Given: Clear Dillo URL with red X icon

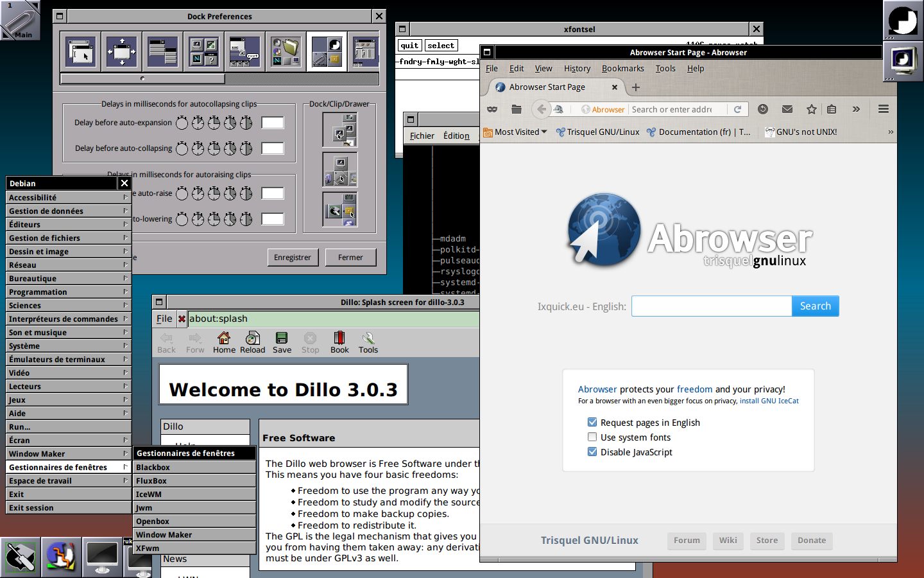Looking at the screenshot, I should pos(182,319).
